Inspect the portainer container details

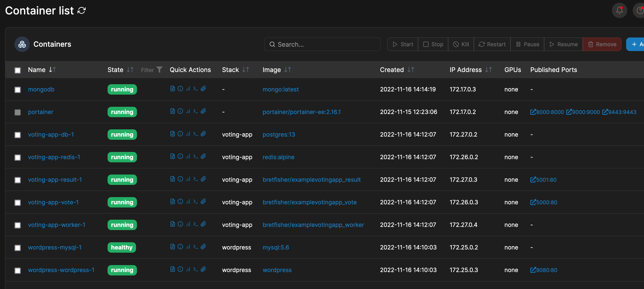[x=180, y=111]
